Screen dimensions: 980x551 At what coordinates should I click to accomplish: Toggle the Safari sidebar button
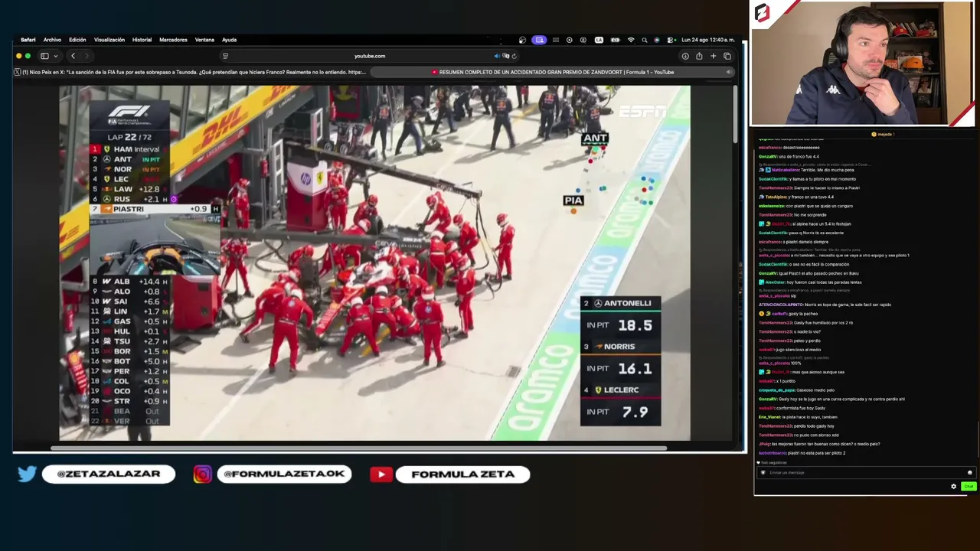pos(44,56)
